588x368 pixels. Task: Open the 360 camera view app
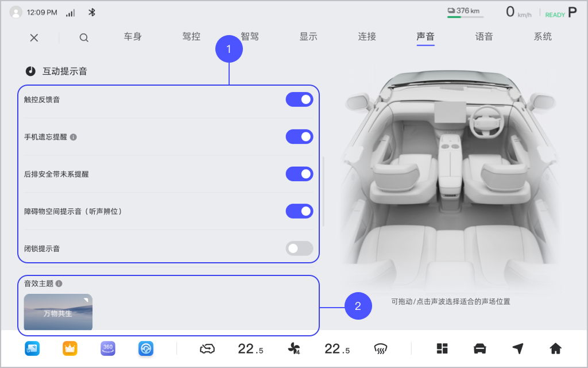tap(108, 348)
